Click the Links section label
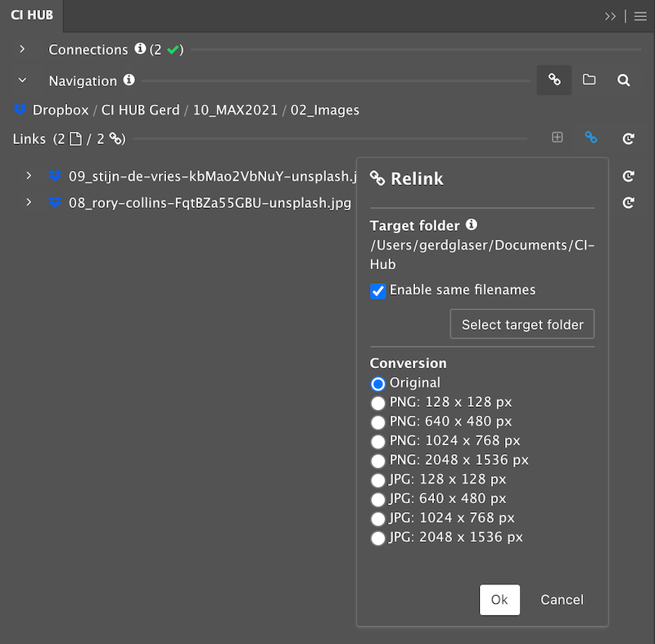 29,139
